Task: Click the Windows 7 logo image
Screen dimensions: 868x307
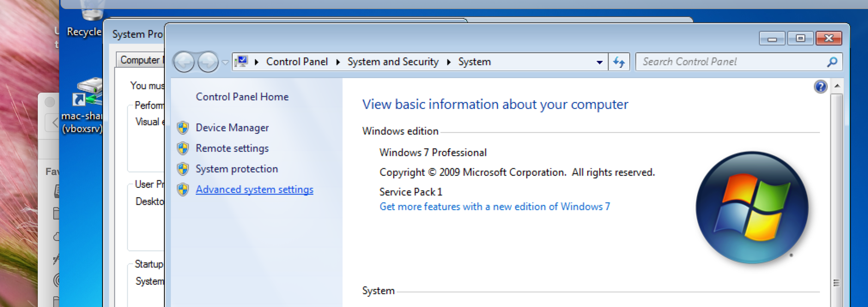Action: click(752, 208)
